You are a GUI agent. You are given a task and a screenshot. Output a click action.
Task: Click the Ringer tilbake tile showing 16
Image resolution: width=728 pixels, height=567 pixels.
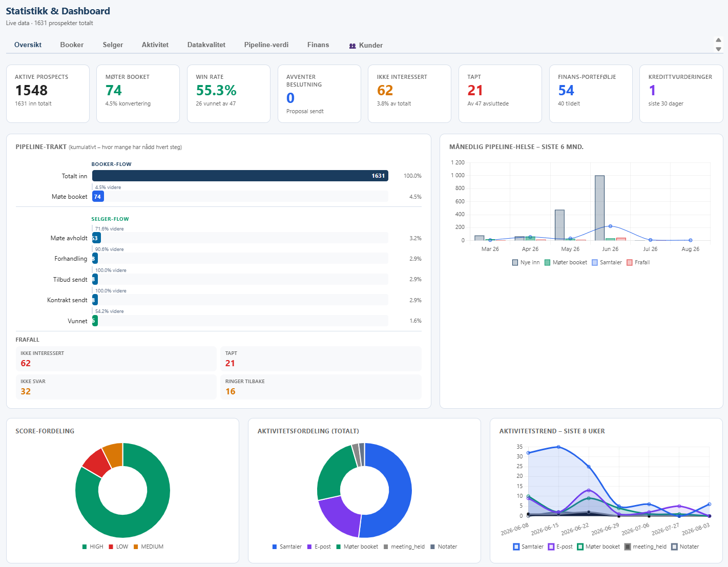coord(321,387)
